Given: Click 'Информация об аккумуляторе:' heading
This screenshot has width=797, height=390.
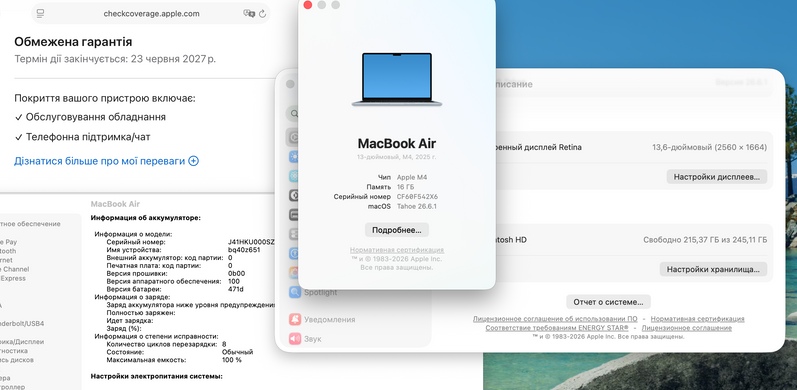Looking at the screenshot, I should coord(145,218).
